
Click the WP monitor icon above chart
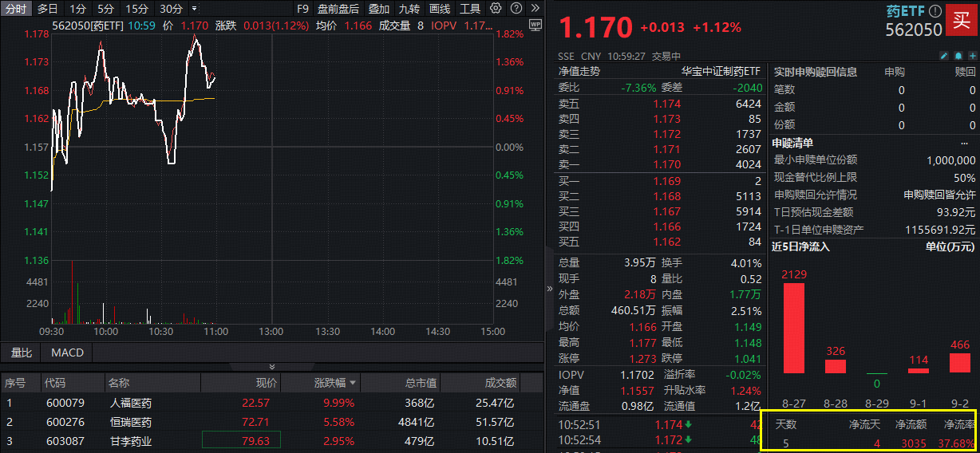(534, 25)
